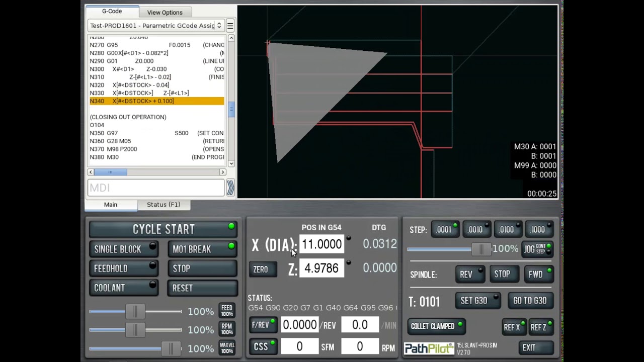The height and width of the screenshot is (362, 644).
Task: Click the horizontal scroll left arrow
Action: pyautogui.click(x=91, y=172)
